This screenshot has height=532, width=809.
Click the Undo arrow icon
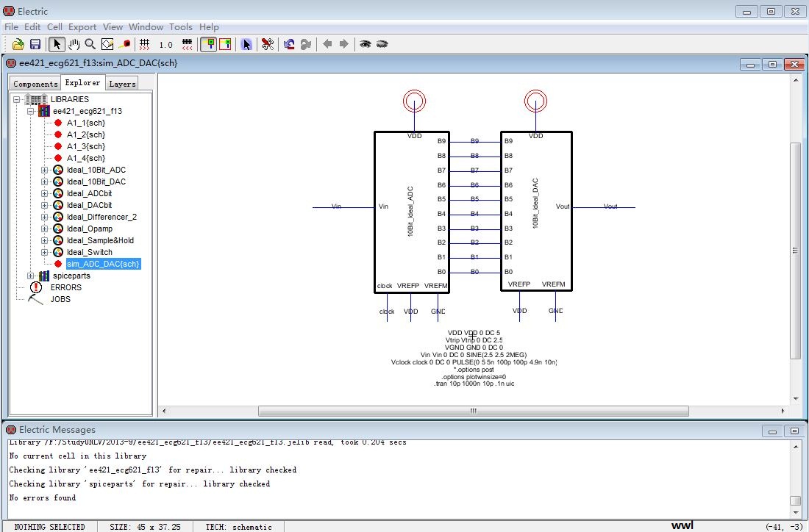(x=289, y=45)
